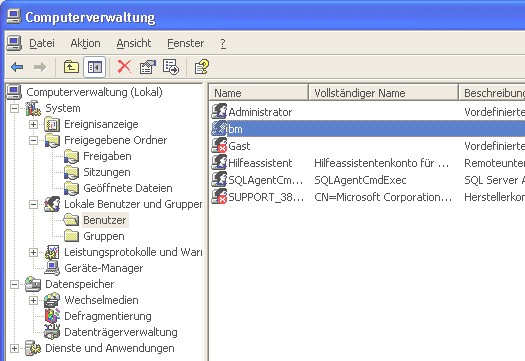
Task: Click the Wechselmedien icon
Action: (52, 300)
